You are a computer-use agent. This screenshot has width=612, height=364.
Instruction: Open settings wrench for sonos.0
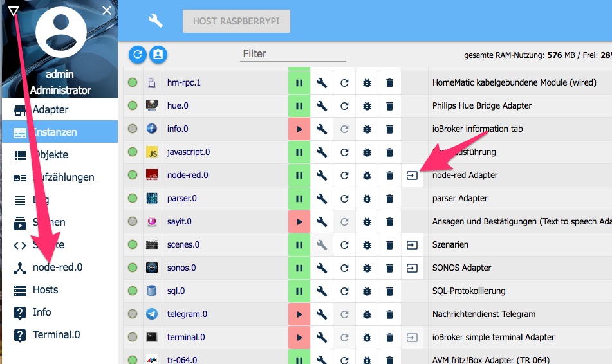pos(322,268)
